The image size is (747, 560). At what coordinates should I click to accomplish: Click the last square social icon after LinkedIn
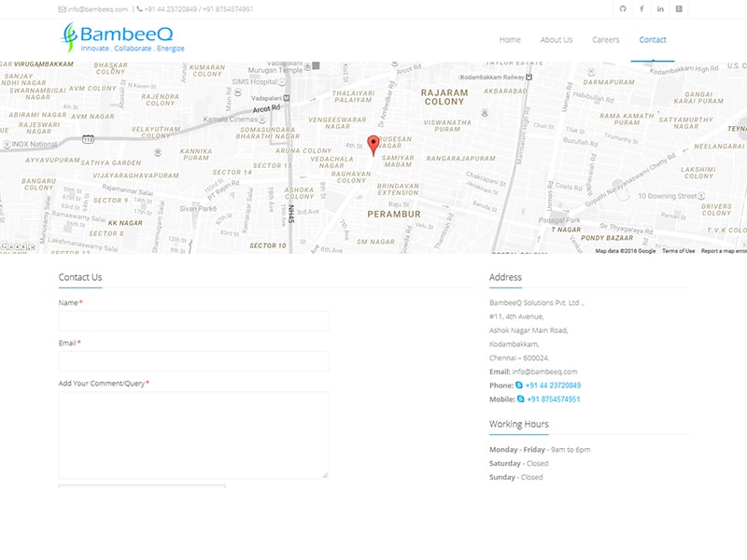pyautogui.click(x=679, y=8)
